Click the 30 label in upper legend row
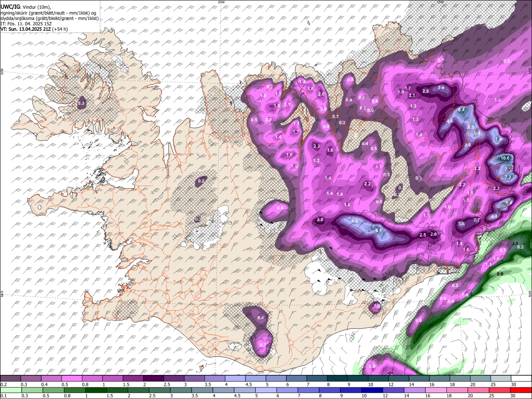Screen dimensions: 532x399 click(x=513, y=384)
